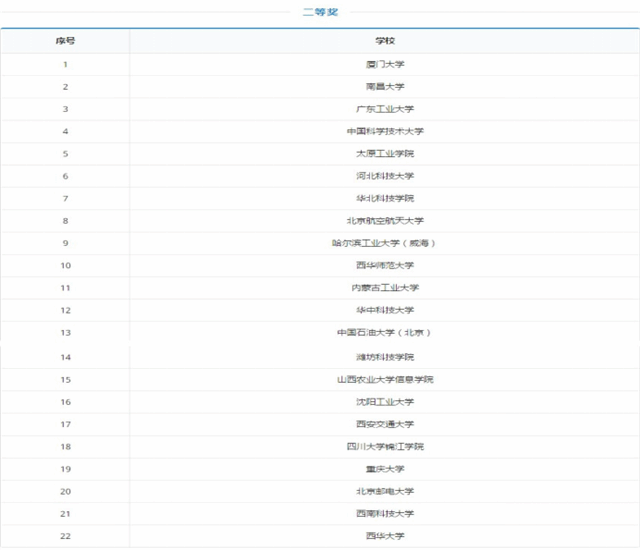The image size is (640, 550).
Task: Select serial number 22 cell
Action: click(65, 536)
